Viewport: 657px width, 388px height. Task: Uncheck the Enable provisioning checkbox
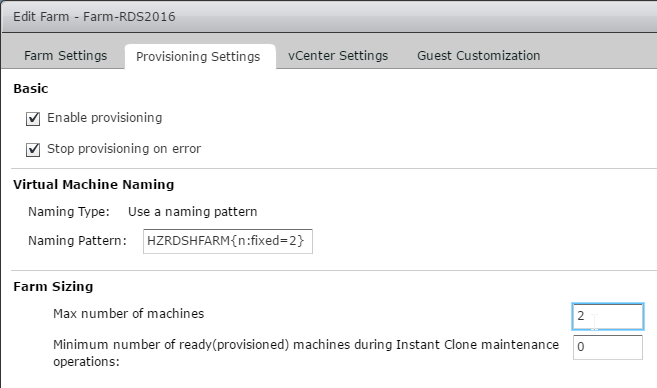[x=33, y=119]
